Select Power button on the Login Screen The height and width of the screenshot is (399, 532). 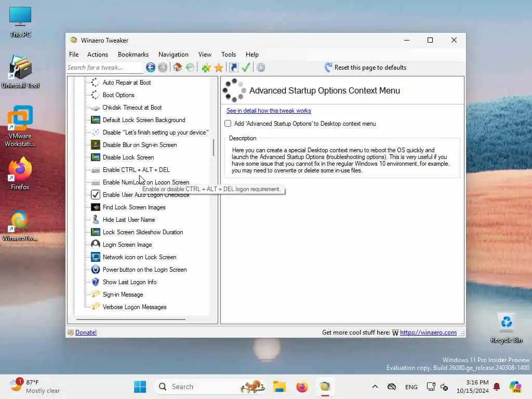coord(144,270)
